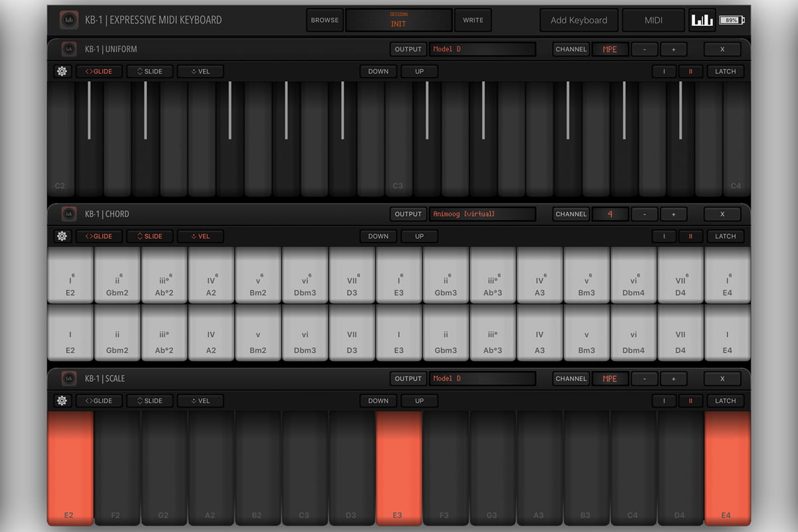798x532 pixels.
Task: Click logo icon beside KB-1 | SCALE title
Action: click(68, 378)
